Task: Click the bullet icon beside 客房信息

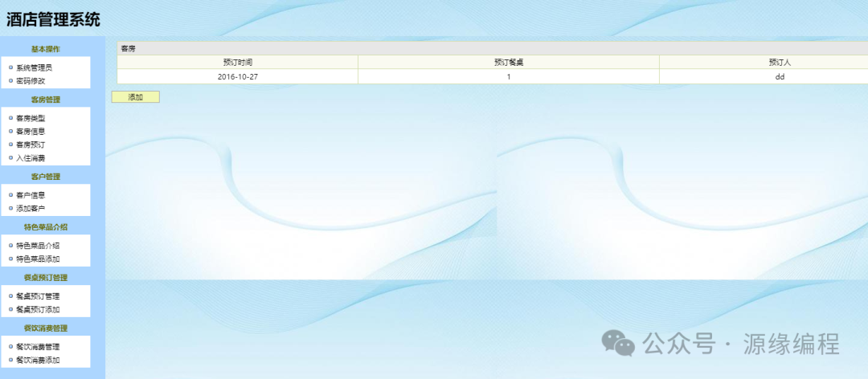Action: click(10, 131)
